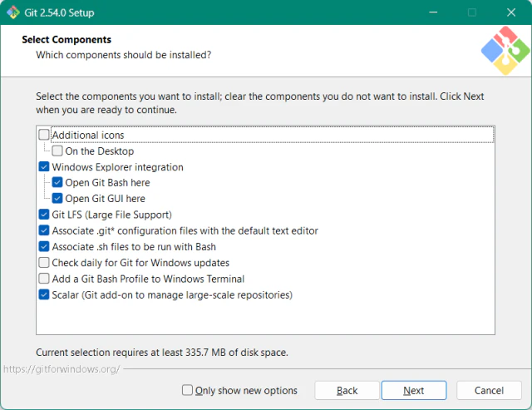Cancel the Git setup
Image resolution: width=532 pixels, height=410 pixels.
[489, 390]
